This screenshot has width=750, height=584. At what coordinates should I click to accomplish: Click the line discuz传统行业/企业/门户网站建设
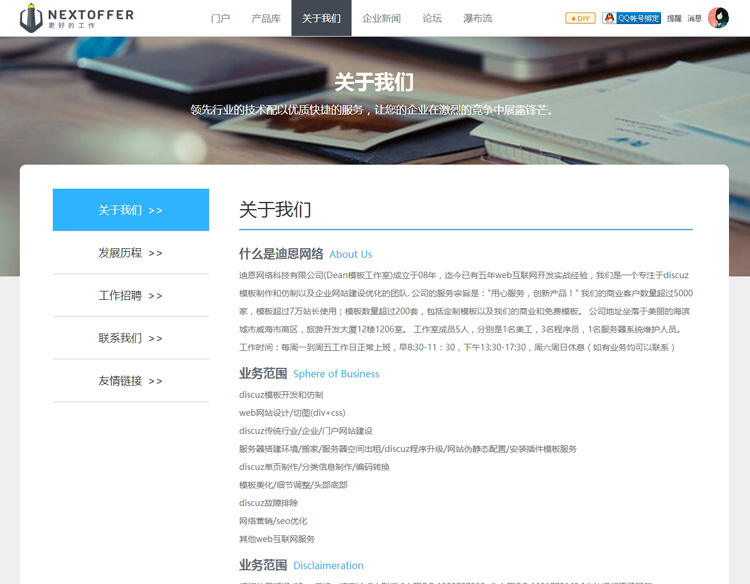point(306,430)
